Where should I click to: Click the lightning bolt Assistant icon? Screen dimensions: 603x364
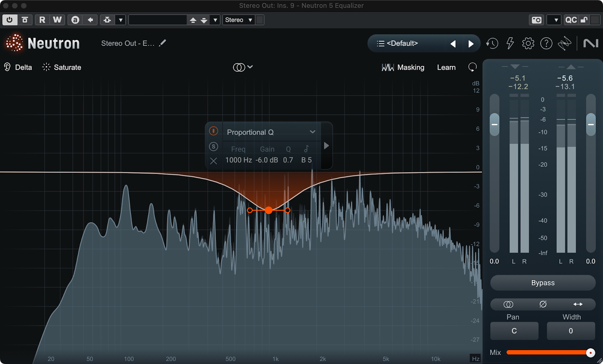(510, 44)
